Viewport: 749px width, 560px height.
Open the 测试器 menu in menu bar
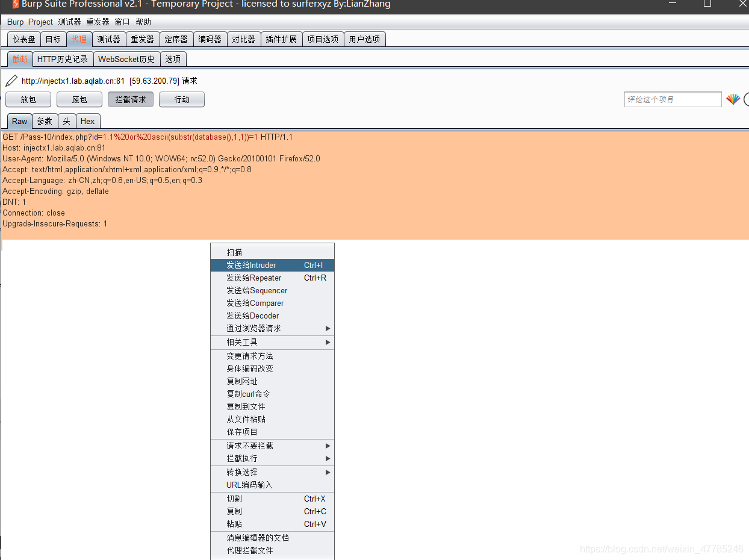click(x=69, y=22)
